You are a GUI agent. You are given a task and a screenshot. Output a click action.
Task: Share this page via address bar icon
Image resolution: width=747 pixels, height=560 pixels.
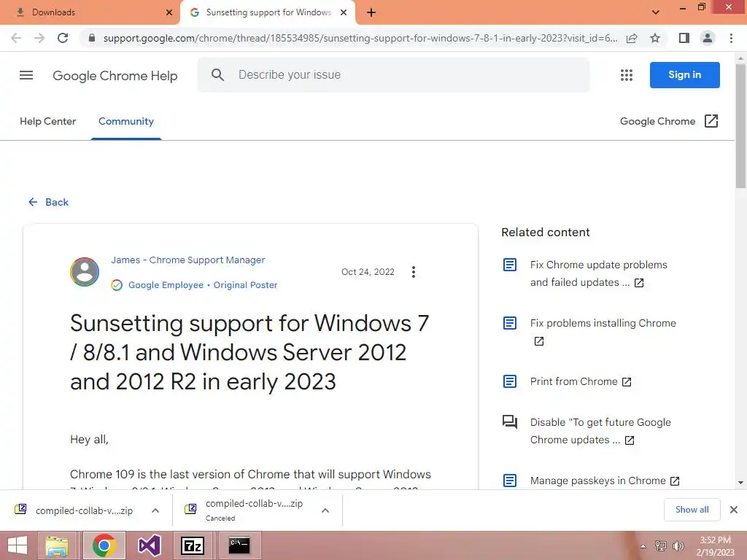coord(632,38)
